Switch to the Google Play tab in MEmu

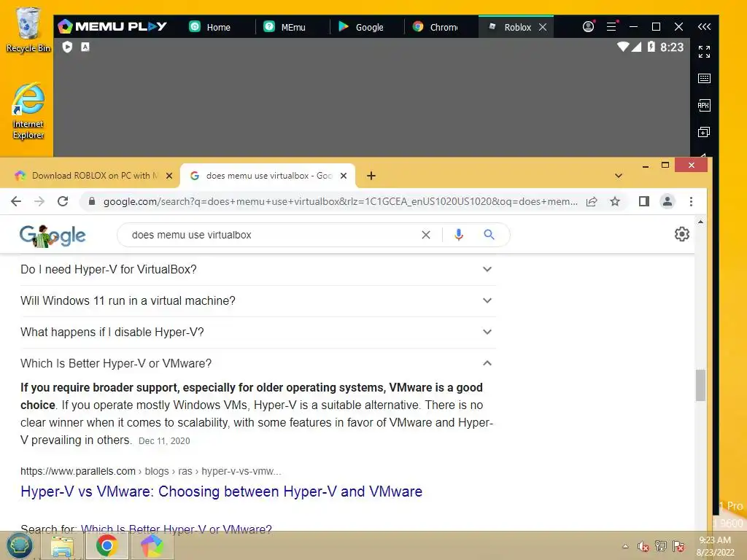[368, 27]
